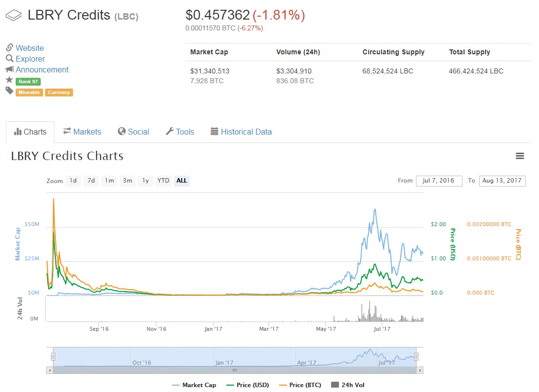This screenshot has width=539, height=392.
Task: Click the Volume (24h) column header
Action: pos(298,52)
